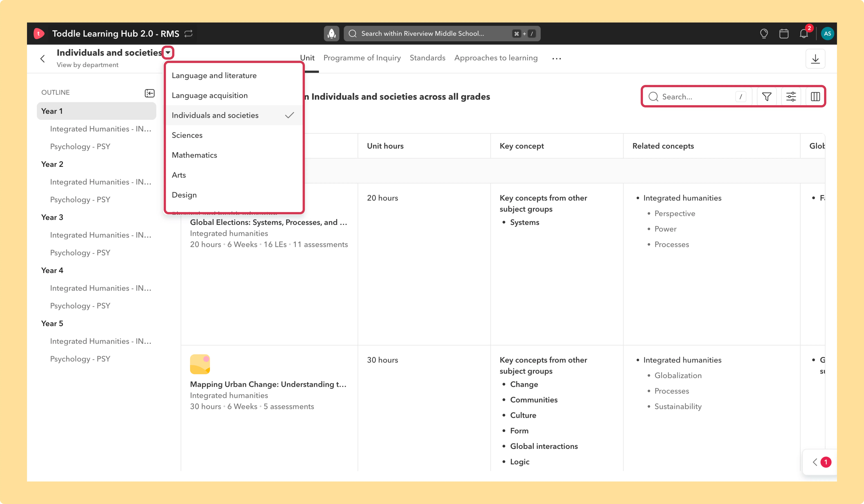Switch to Programme of Inquiry tab

(x=362, y=58)
